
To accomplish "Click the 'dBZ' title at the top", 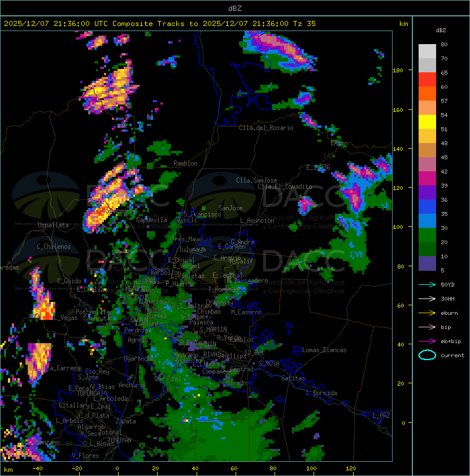I will coord(235,8).
